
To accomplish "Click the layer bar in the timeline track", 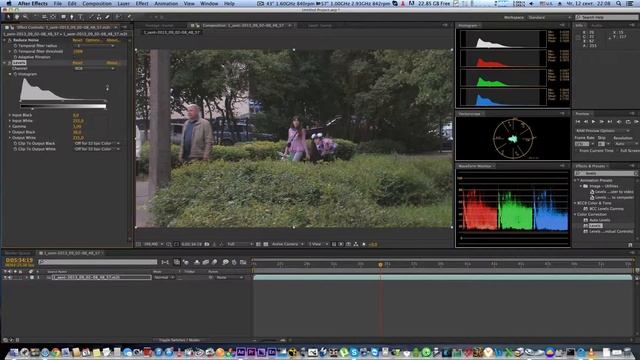I will point(442,278).
